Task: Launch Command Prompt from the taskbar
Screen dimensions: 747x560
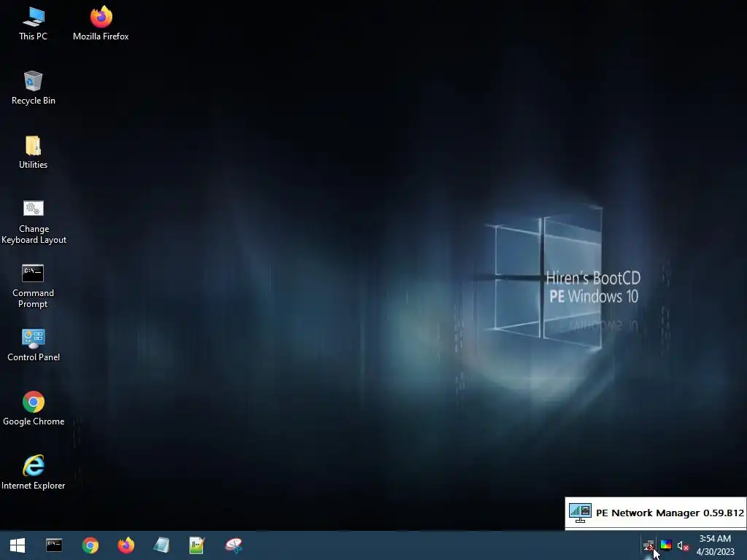Action: coord(54,545)
